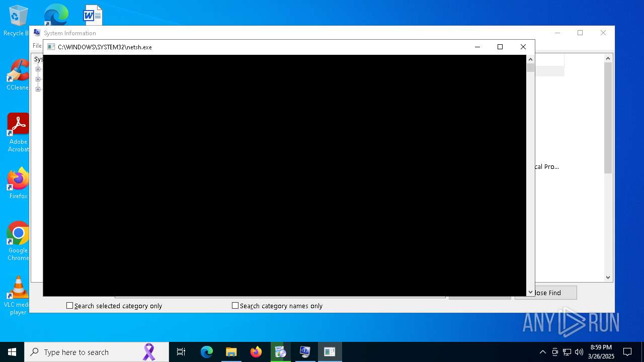Image resolution: width=644 pixels, height=362 pixels.
Task: Open Firefox from the taskbar
Action: click(256, 352)
